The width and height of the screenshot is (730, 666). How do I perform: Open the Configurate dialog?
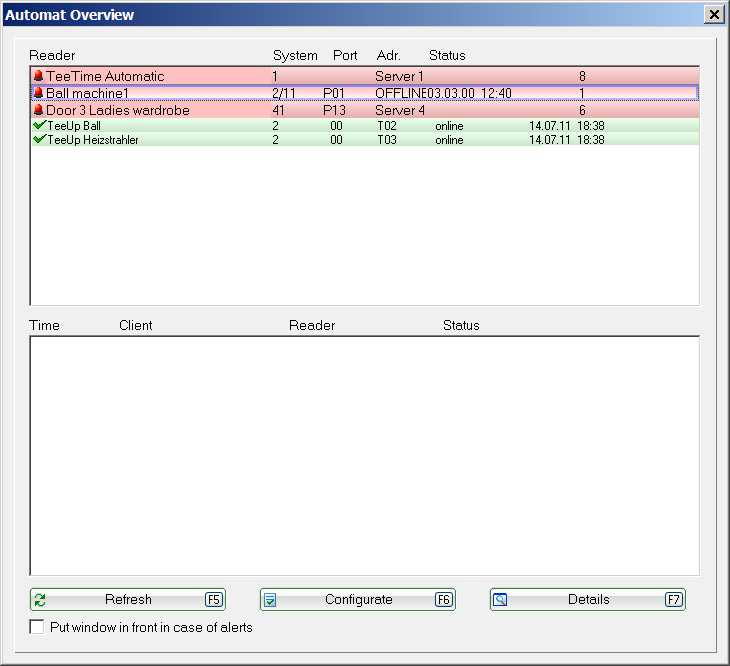(x=358, y=600)
